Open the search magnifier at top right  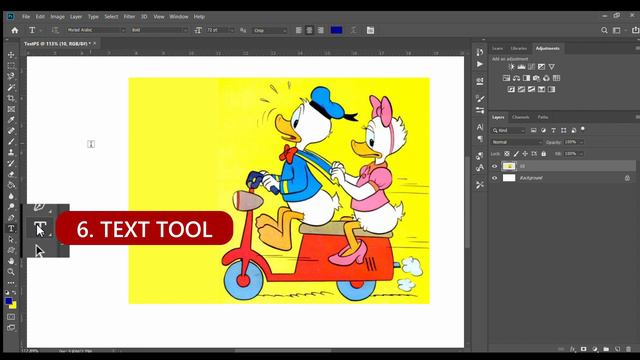(x=604, y=30)
